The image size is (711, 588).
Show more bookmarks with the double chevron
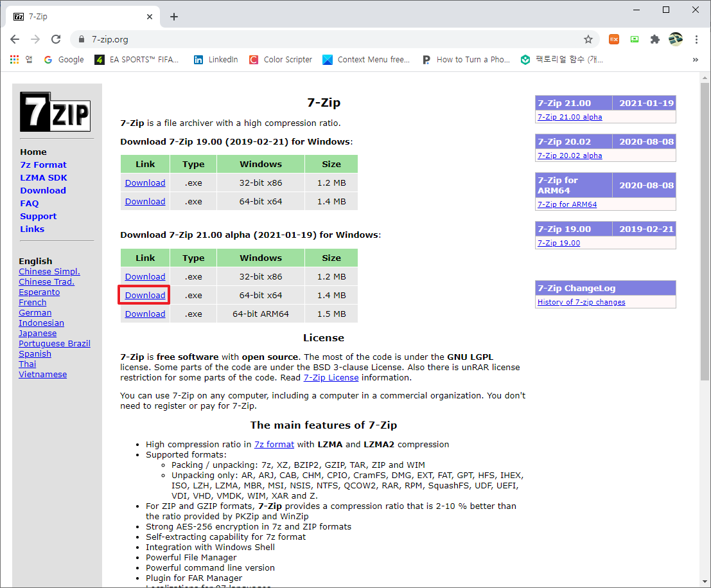coord(695,59)
